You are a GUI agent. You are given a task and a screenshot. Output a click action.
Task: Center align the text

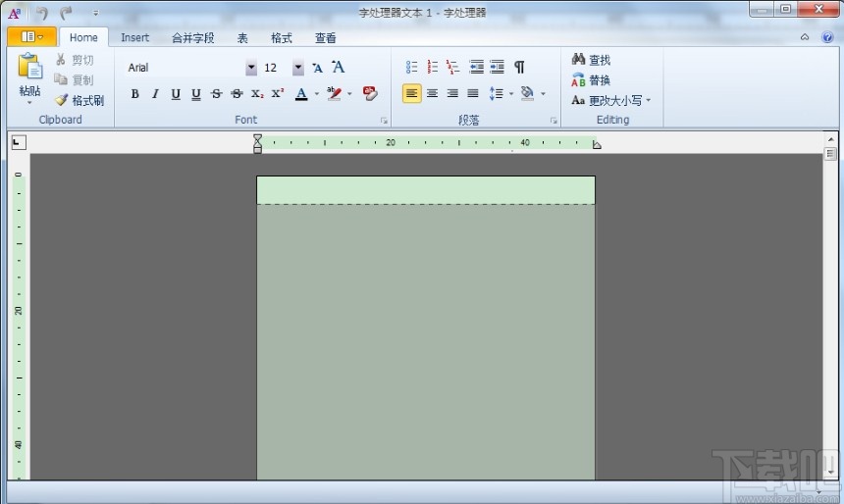coord(432,93)
